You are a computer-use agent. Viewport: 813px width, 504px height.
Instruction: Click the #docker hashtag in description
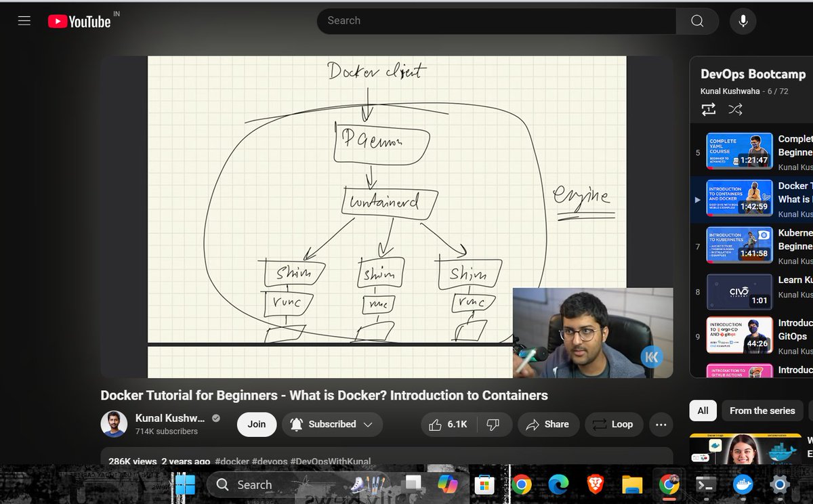tap(232, 461)
